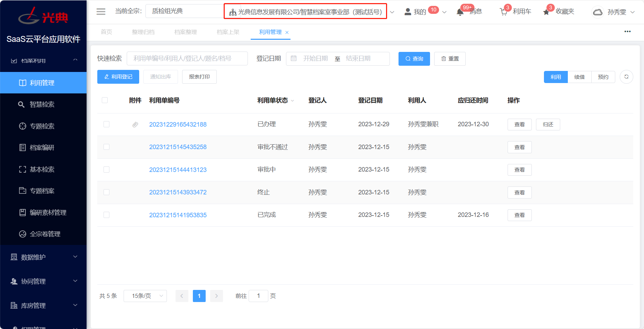Viewport: 644px width, 329px height.
Task: Switch to the 档案上架 tab
Action: pyautogui.click(x=228, y=32)
